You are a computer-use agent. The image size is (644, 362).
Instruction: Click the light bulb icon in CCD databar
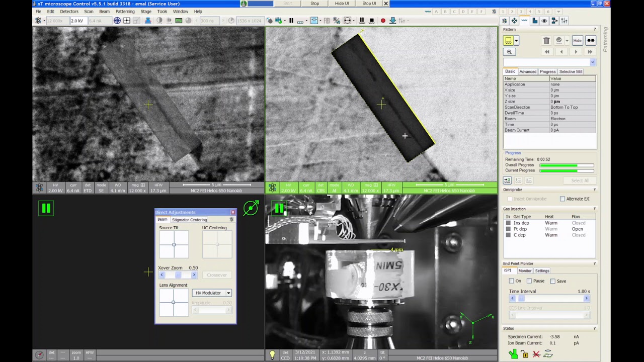pyautogui.click(x=272, y=355)
